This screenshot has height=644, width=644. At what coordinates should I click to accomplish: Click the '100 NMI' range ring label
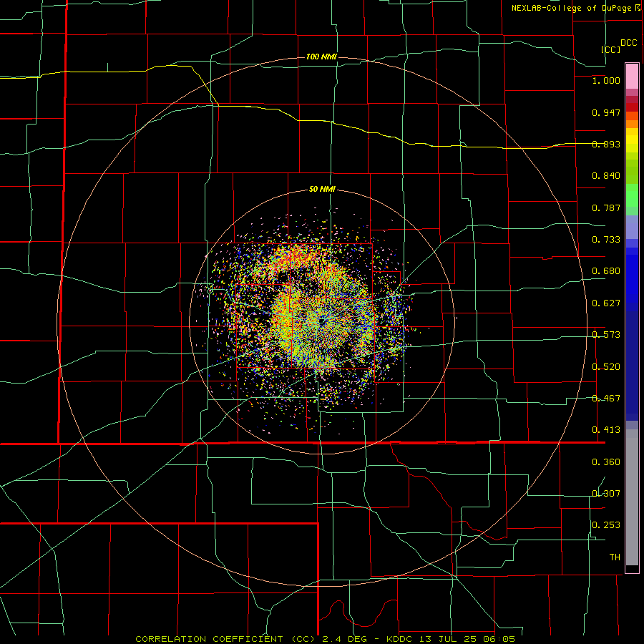point(321,57)
